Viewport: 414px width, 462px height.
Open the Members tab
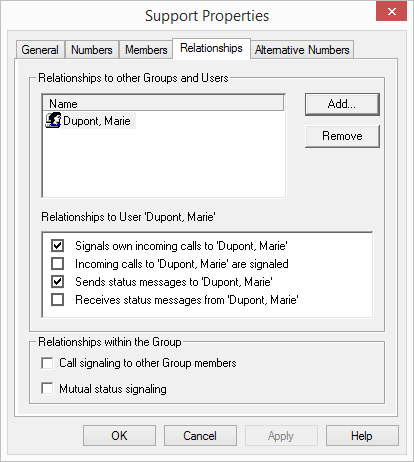coord(146,50)
